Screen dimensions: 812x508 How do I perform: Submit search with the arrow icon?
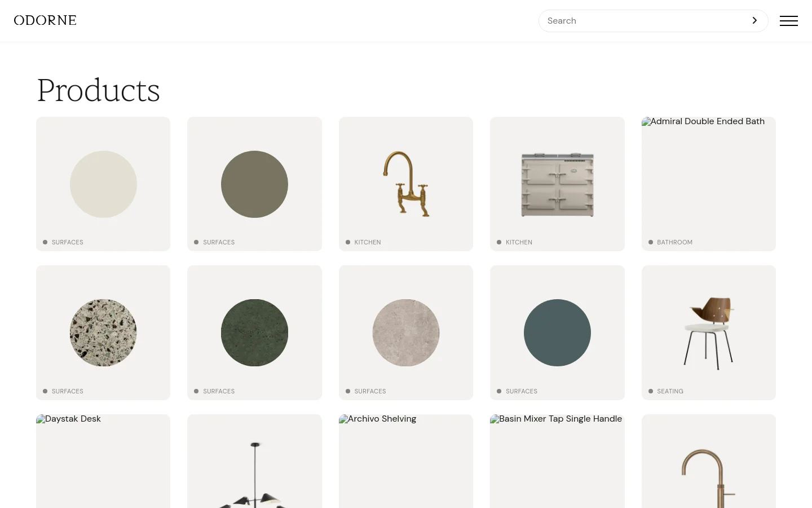tap(754, 21)
